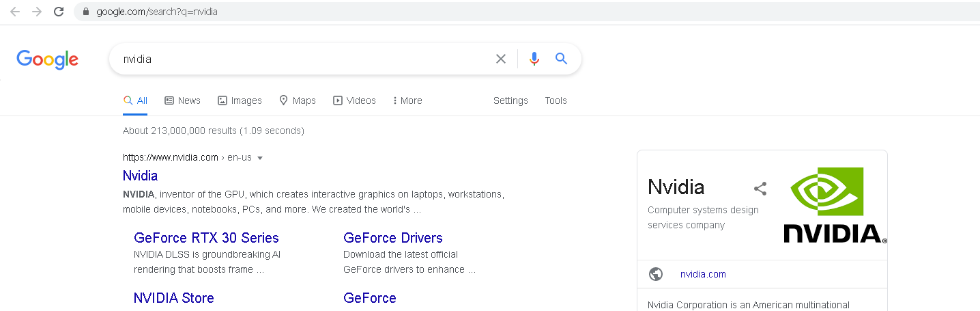Go back using browser back arrow
This screenshot has width=980, height=311.
click(15, 12)
